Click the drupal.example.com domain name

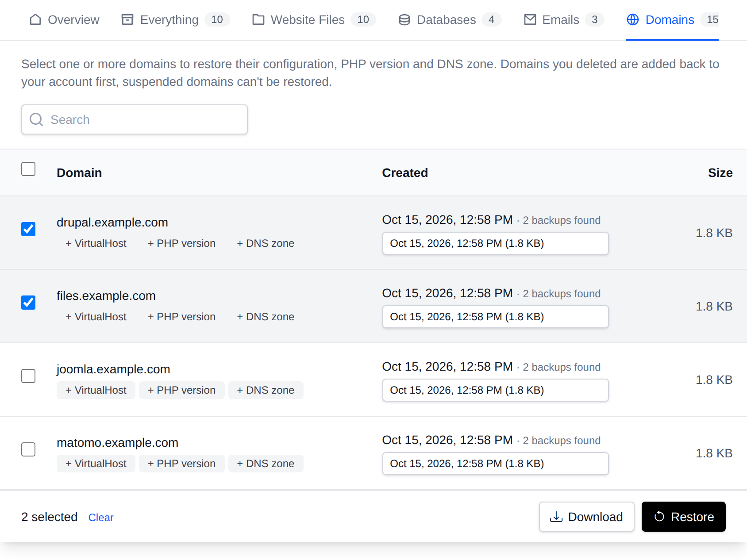click(112, 222)
